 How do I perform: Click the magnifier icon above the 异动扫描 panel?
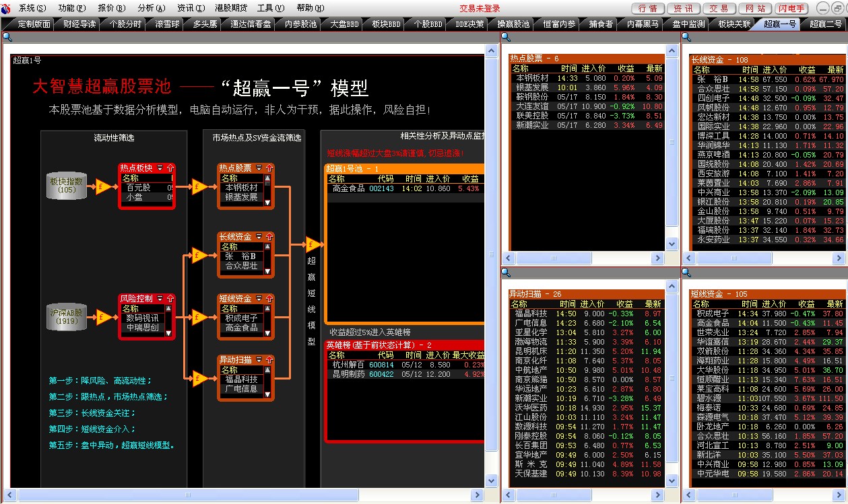[505, 273]
